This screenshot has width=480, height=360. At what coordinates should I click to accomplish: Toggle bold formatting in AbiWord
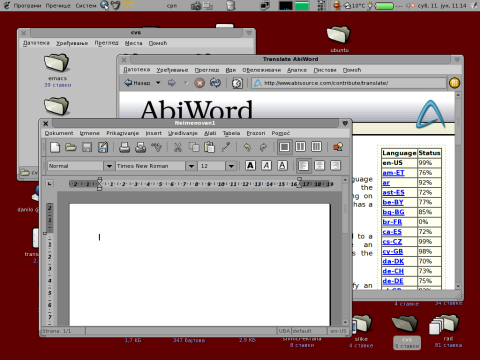click(250, 166)
